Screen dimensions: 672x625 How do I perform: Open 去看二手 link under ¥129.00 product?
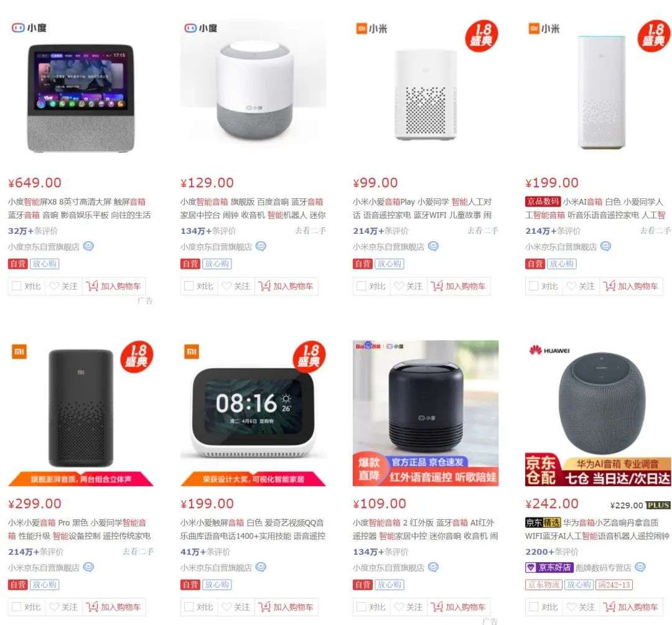310,231
